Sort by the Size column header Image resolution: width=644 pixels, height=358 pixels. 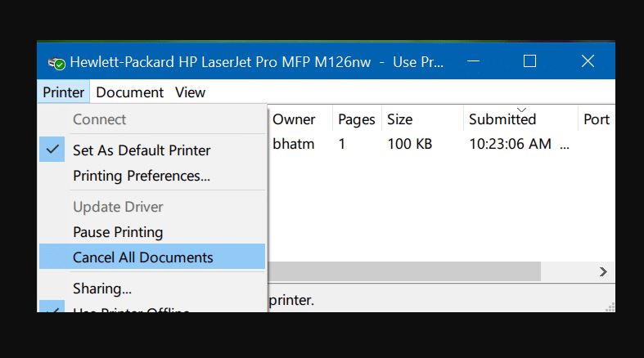pos(422,119)
